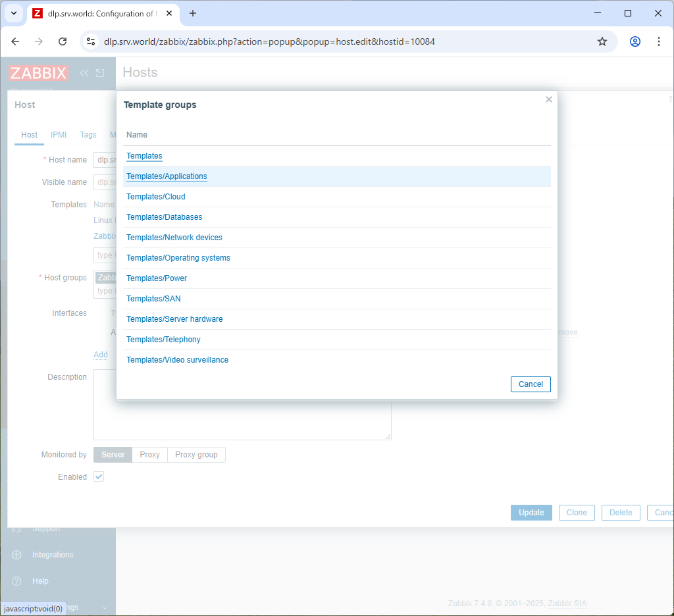This screenshot has height=616, width=674.
Task: Toggle the Enabled checkbox
Action: coord(99,476)
